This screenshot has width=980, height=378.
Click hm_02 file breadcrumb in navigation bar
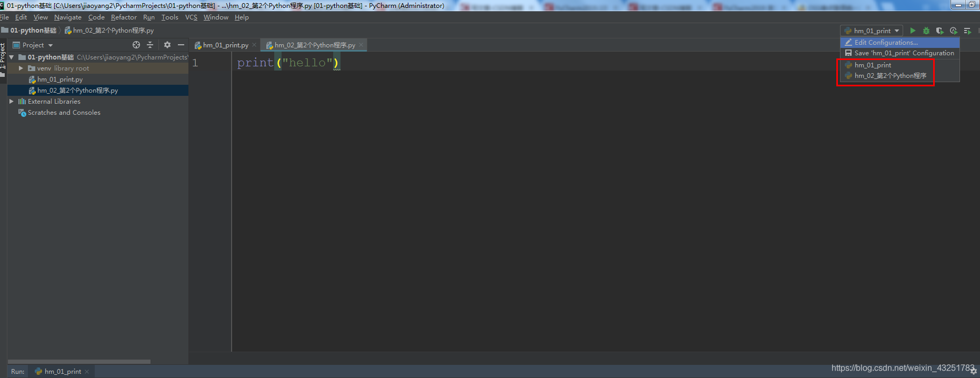click(x=109, y=31)
